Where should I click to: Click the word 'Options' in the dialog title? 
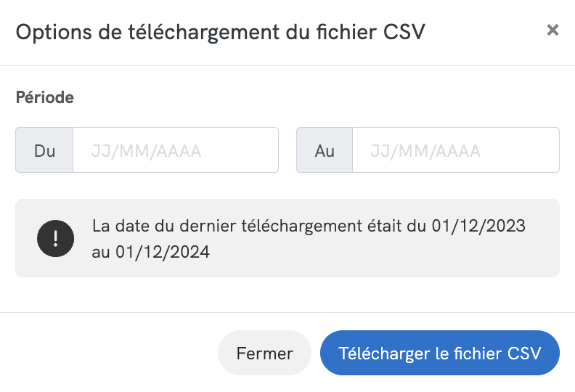tap(48, 31)
